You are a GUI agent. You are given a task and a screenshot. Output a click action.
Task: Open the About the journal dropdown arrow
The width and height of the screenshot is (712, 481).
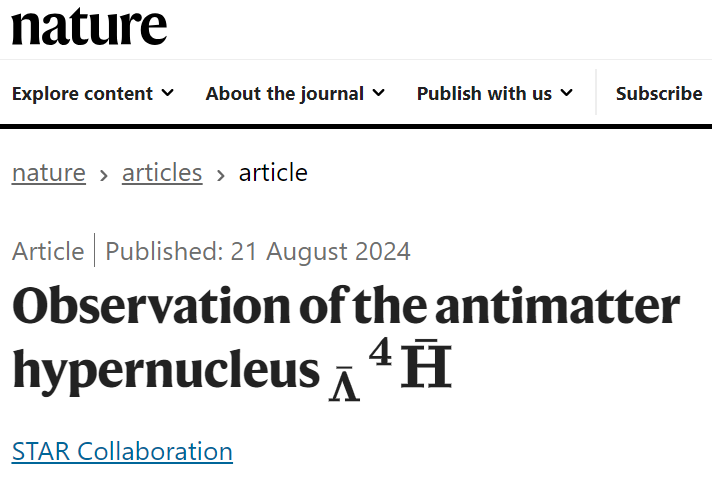point(378,93)
